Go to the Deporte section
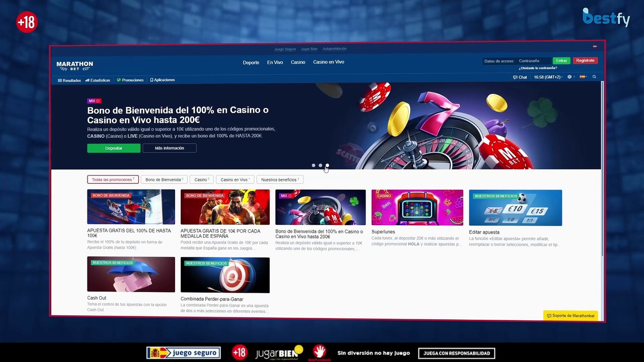The image size is (644, 362). [x=251, y=62]
